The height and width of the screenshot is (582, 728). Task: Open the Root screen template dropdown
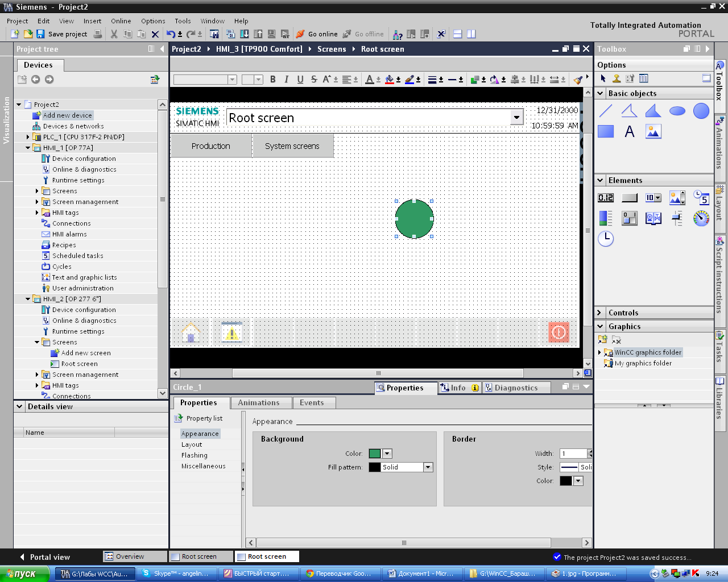click(516, 118)
